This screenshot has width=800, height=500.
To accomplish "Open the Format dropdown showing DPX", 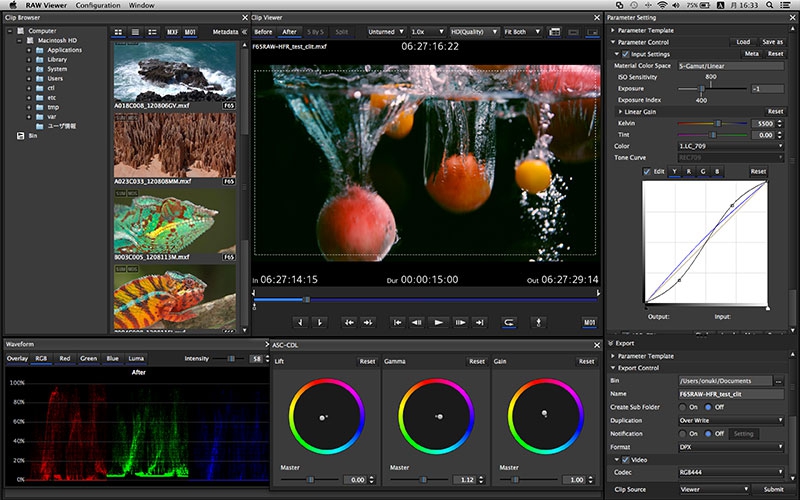I will point(730,446).
